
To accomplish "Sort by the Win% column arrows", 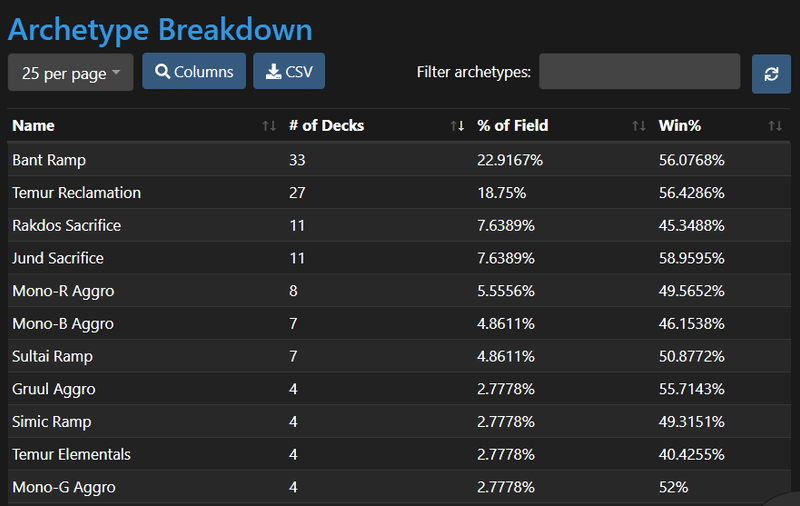I will pos(775,126).
